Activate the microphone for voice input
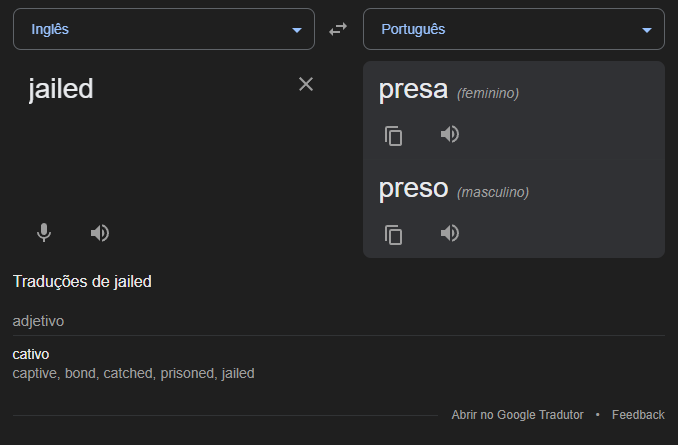Image resolution: width=678 pixels, height=445 pixels. tap(44, 233)
